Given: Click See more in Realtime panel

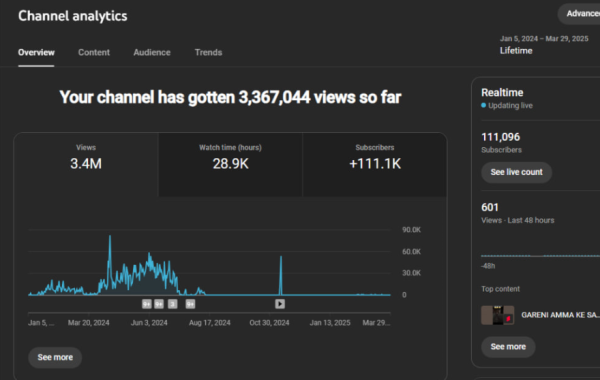Looking at the screenshot, I should click(508, 347).
